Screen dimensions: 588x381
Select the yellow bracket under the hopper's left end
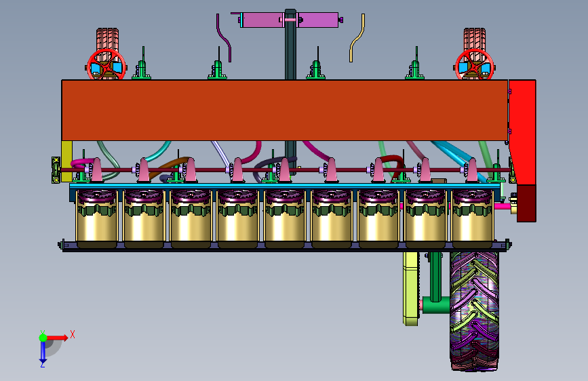(x=66, y=161)
